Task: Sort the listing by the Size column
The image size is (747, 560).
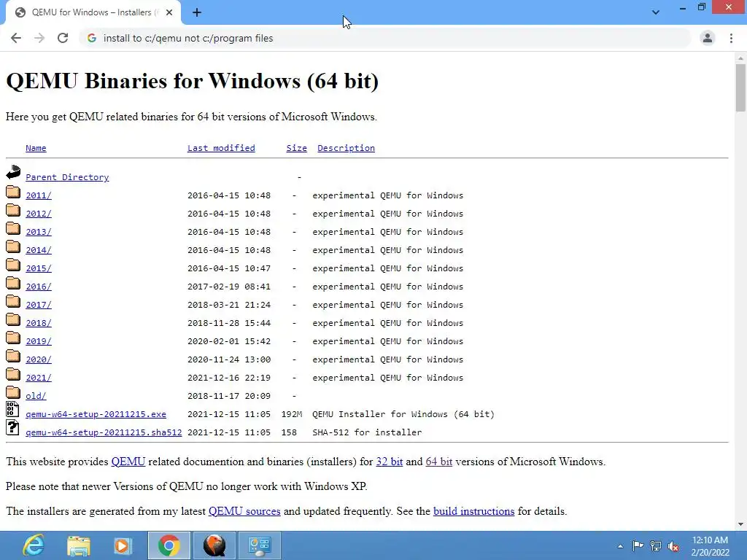Action: pyautogui.click(x=296, y=148)
